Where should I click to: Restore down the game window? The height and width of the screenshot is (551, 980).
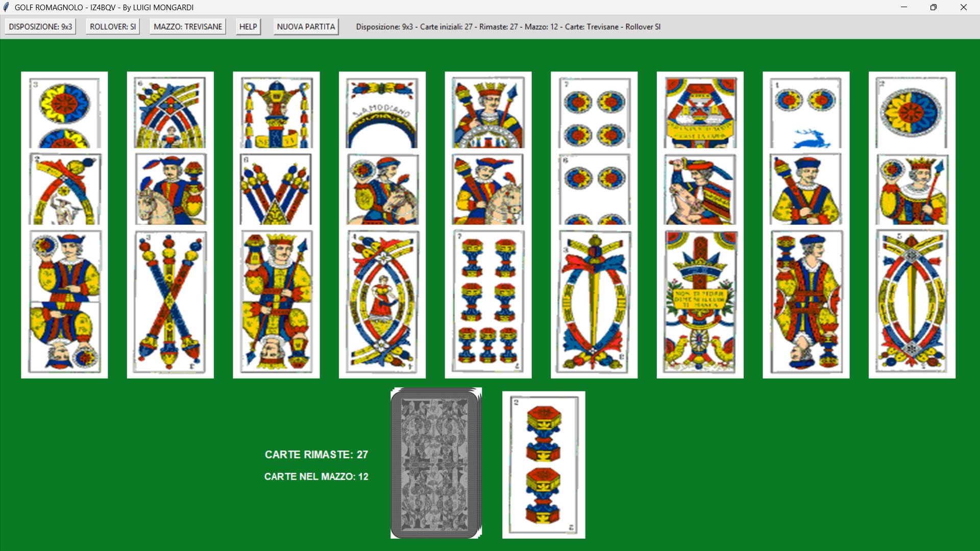(x=934, y=7)
